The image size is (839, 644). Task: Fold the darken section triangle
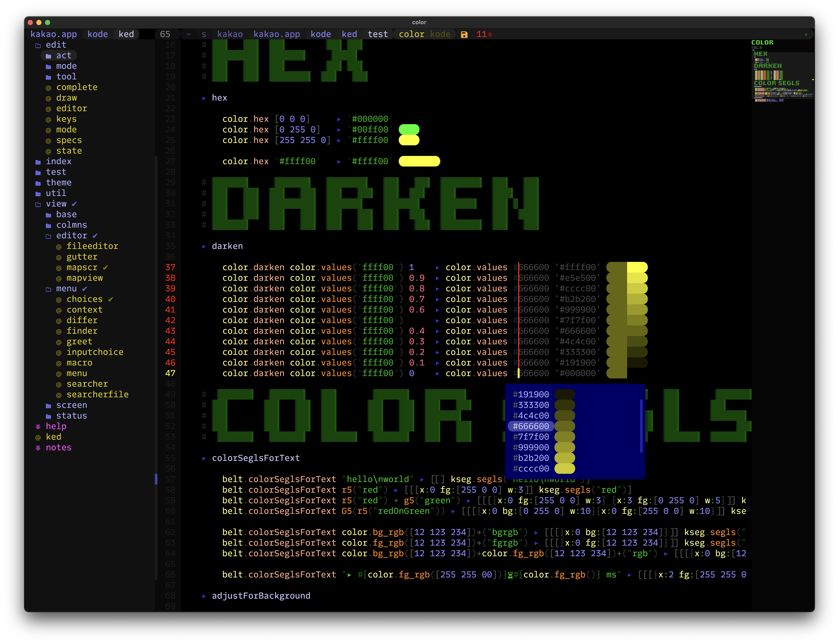(x=204, y=247)
